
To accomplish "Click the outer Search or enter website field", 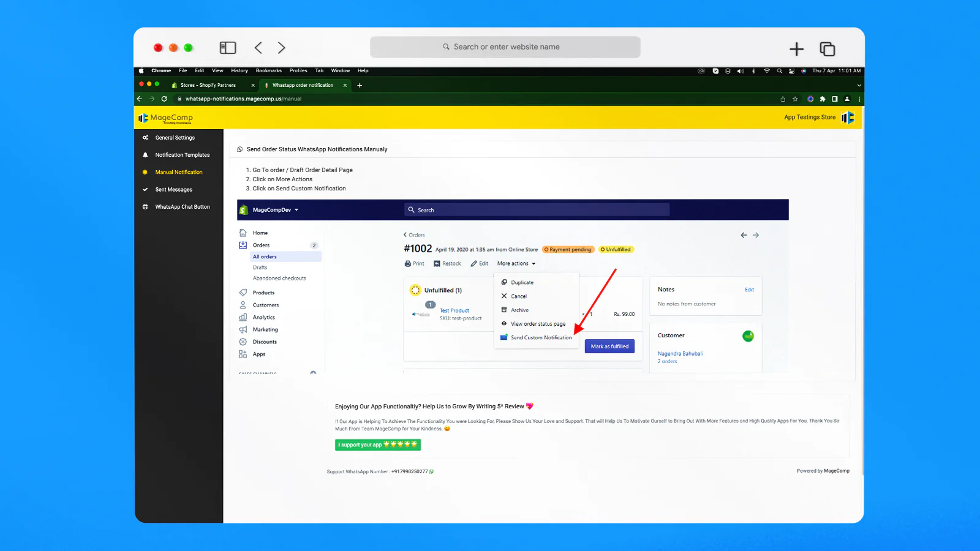I will 505,47.
